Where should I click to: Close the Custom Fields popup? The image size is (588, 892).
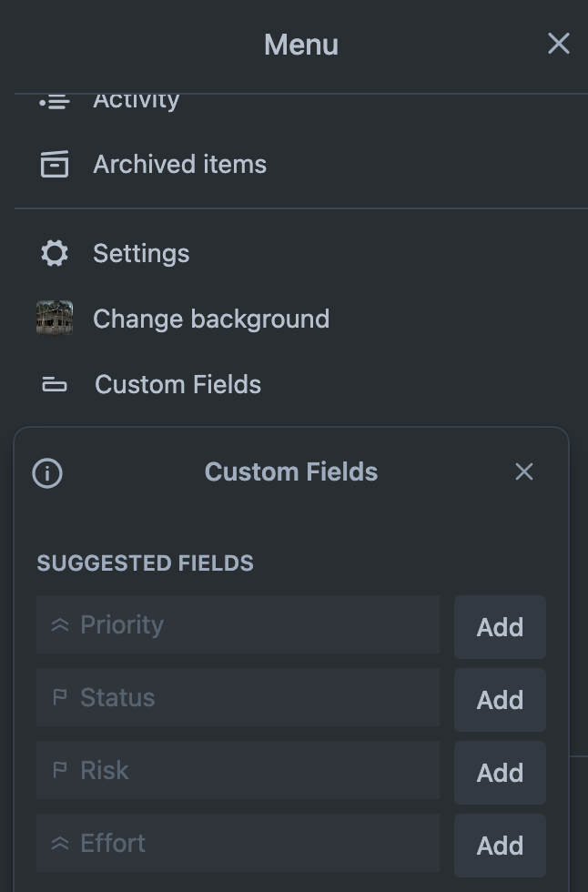524,471
